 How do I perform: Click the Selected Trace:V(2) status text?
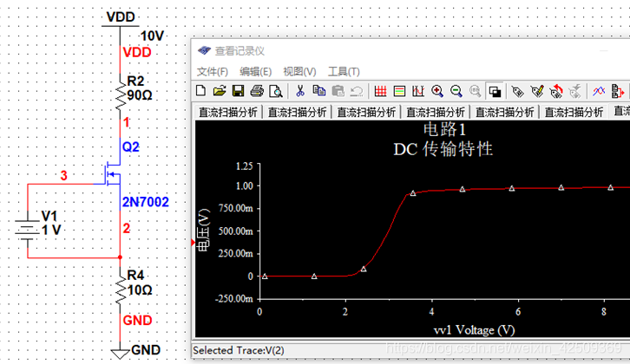click(x=239, y=350)
